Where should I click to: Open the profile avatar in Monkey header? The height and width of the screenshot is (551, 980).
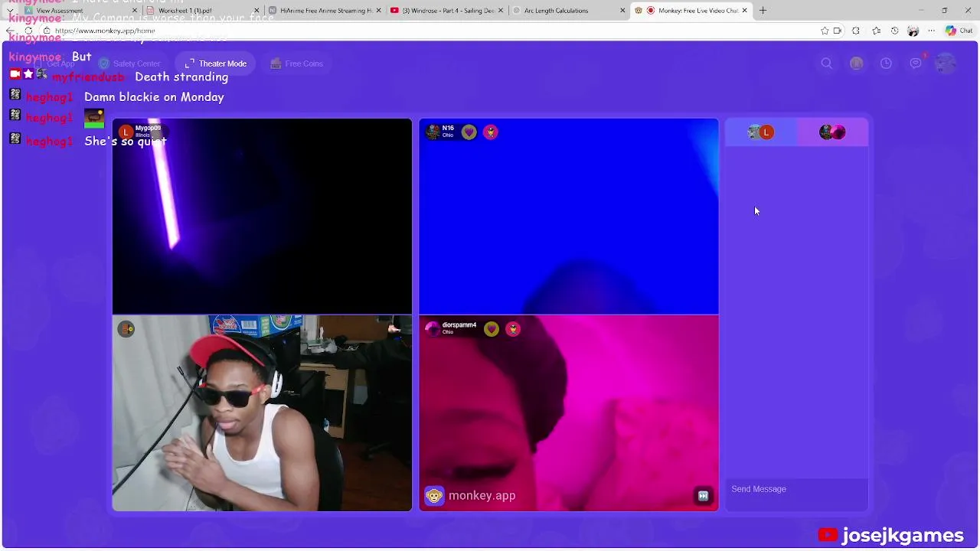(946, 64)
